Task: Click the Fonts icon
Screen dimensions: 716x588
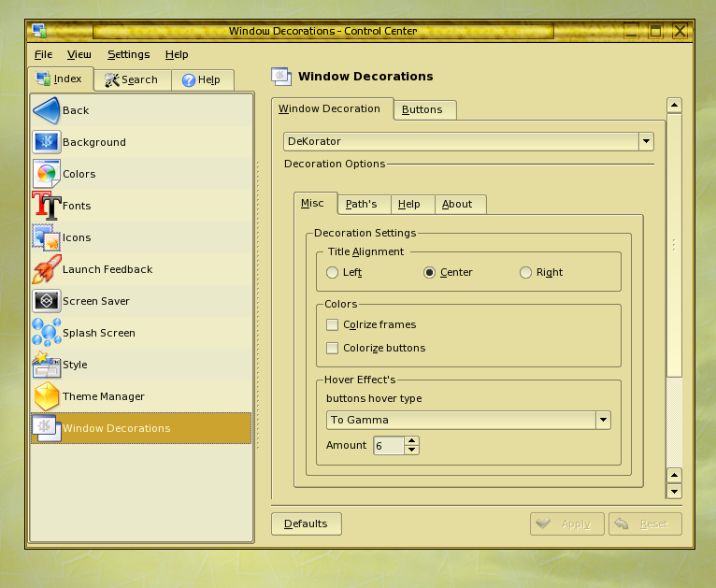Action: (47, 206)
